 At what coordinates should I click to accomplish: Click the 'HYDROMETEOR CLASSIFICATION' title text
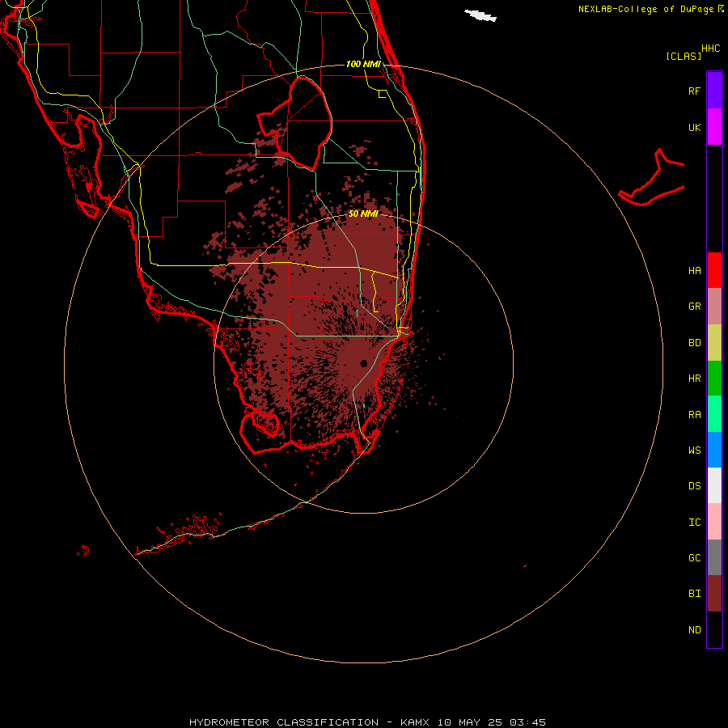click(284, 722)
